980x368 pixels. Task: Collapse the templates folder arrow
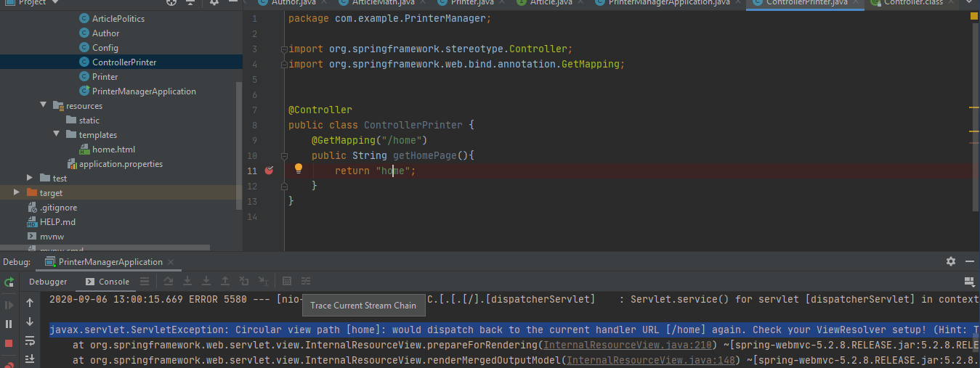[x=57, y=135]
